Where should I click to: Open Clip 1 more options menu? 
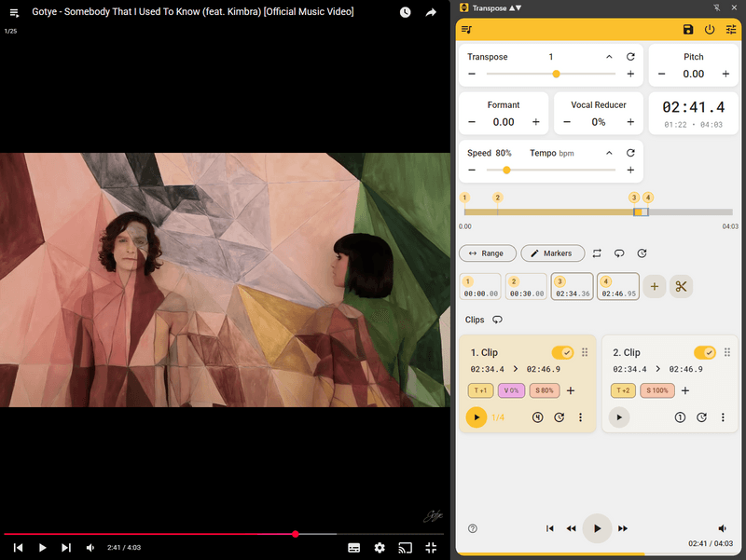(580, 417)
